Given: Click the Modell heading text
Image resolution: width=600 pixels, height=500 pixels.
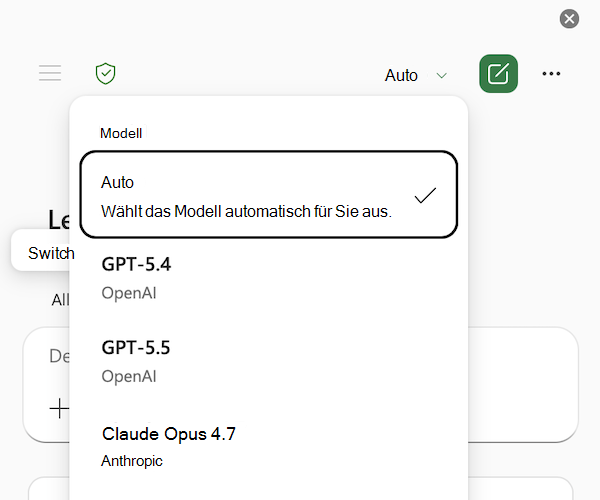Looking at the screenshot, I should (x=121, y=134).
